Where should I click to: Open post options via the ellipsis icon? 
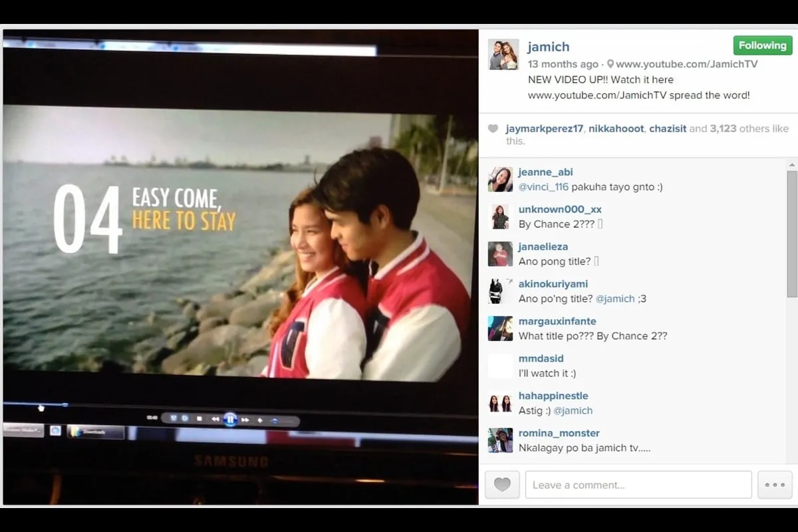point(774,485)
